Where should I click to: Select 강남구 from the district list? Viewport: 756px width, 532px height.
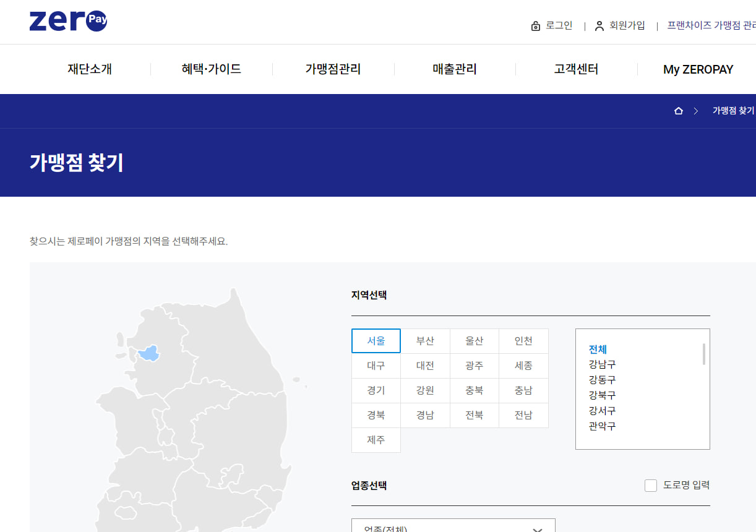click(601, 364)
